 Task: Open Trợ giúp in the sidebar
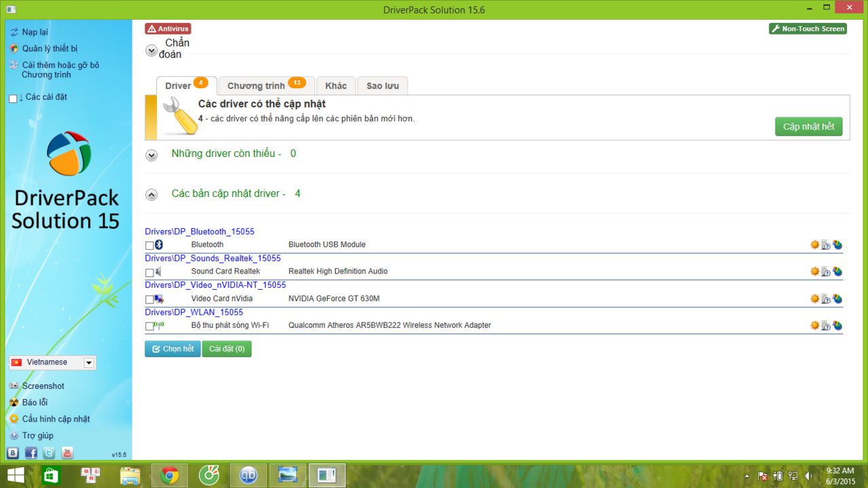click(37, 436)
